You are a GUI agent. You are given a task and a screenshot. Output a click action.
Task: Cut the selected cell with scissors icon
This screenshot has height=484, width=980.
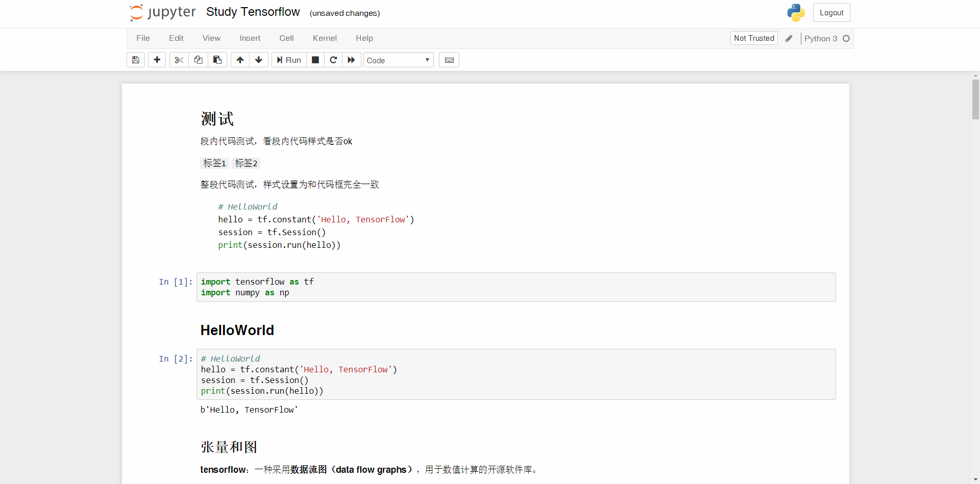click(x=178, y=60)
